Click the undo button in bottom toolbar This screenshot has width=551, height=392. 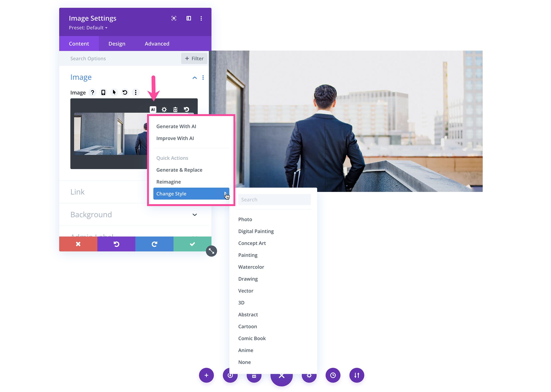pos(116,243)
